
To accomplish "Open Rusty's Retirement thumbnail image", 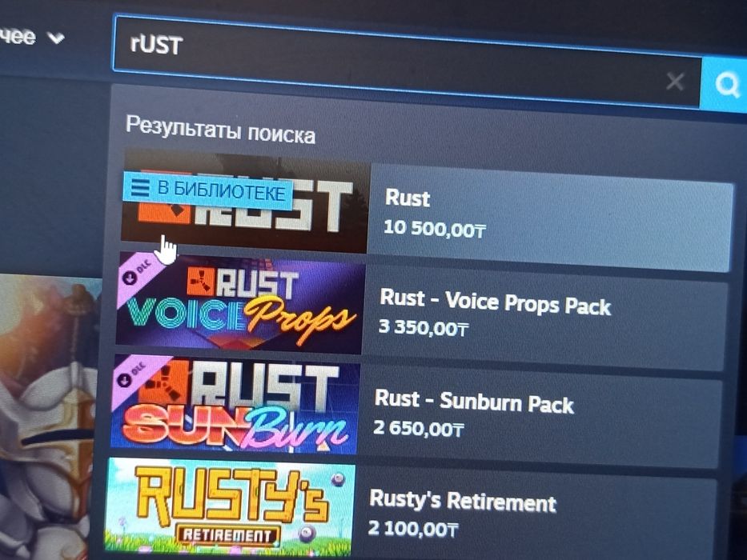I will (x=230, y=506).
